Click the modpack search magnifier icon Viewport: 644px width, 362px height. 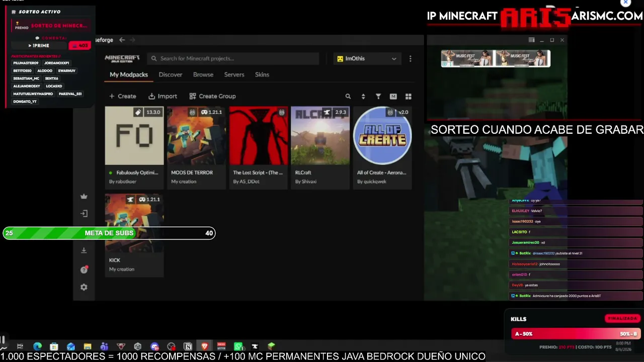[x=348, y=96]
